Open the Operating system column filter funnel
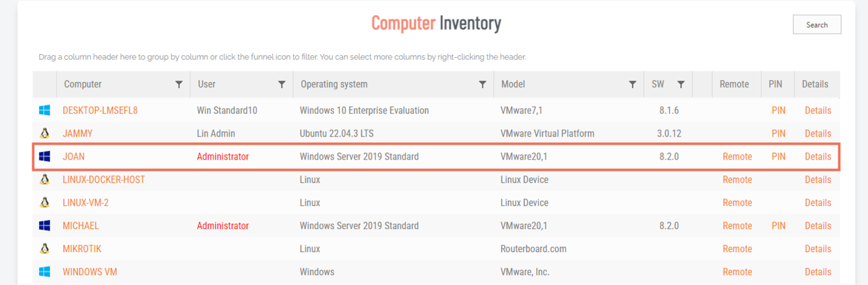The height and width of the screenshot is (285, 868). coord(482,84)
